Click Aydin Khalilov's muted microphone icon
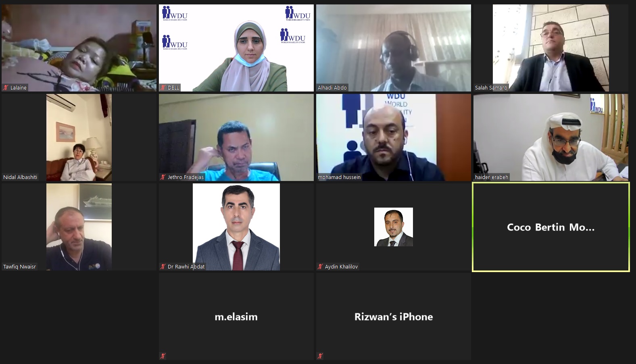The height and width of the screenshot is (364, 636). point(320,266)
